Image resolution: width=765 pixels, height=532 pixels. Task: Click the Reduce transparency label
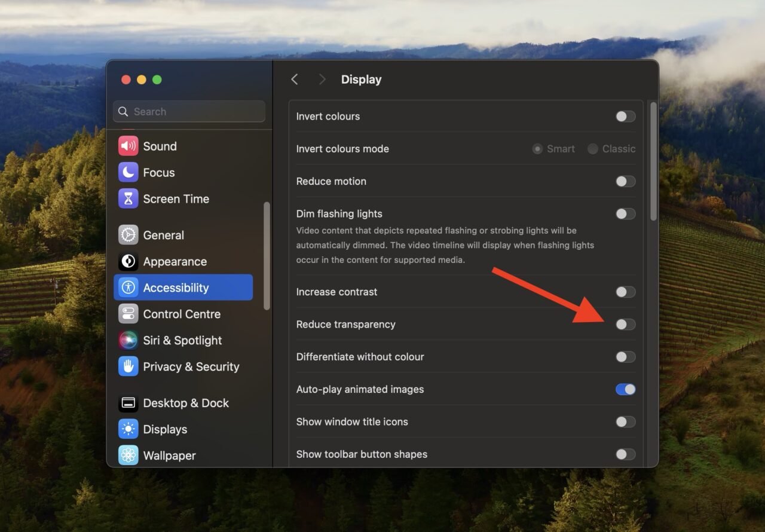point(346,324)
